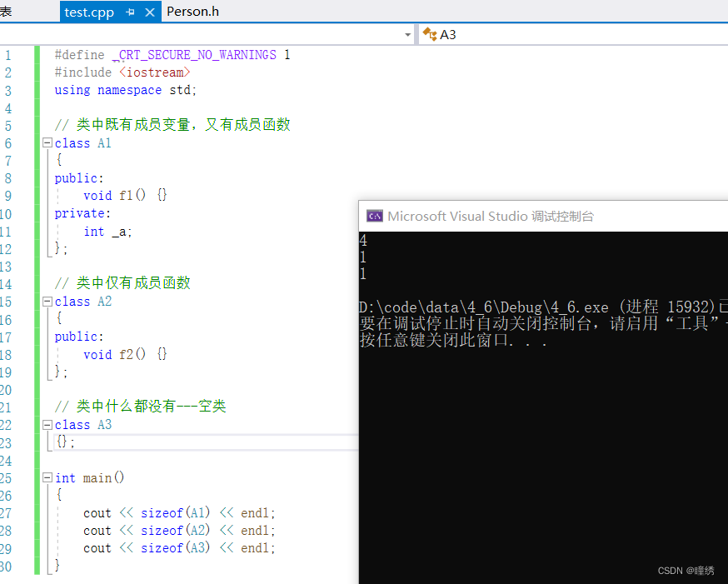Click 'using namespace std;' line

[125, 90]
